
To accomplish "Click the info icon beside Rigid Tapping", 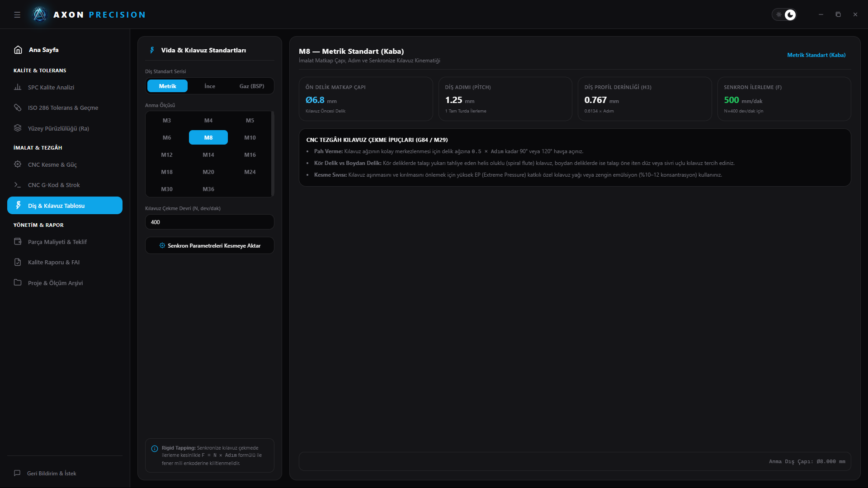I will 155,449.
